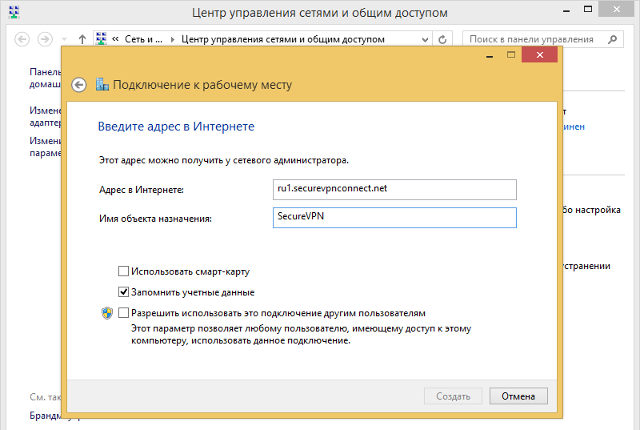Expand the address bar history dropdown

click(x=425, y=40)
